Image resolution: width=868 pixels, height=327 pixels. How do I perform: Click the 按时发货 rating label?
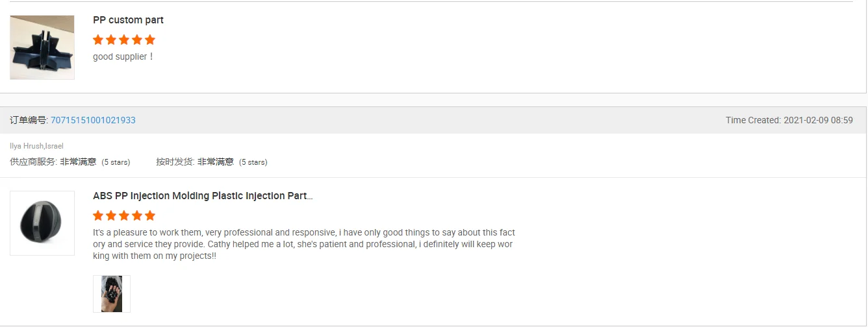[174, 162]
